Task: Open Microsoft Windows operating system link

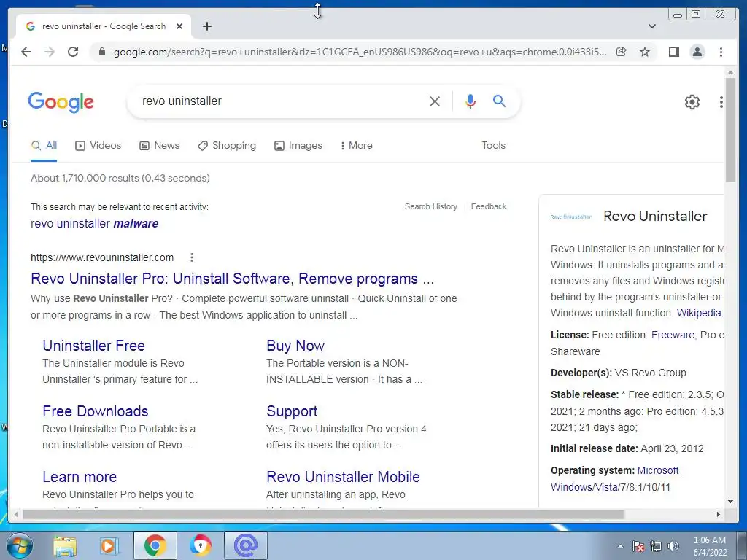Action: coord(614,478)
